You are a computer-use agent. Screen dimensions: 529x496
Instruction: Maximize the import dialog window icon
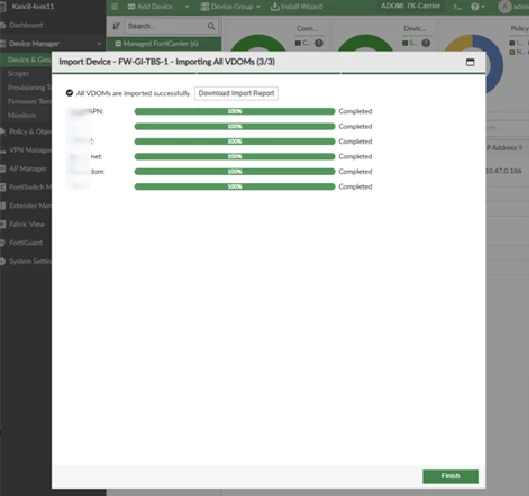pos(470,62)
